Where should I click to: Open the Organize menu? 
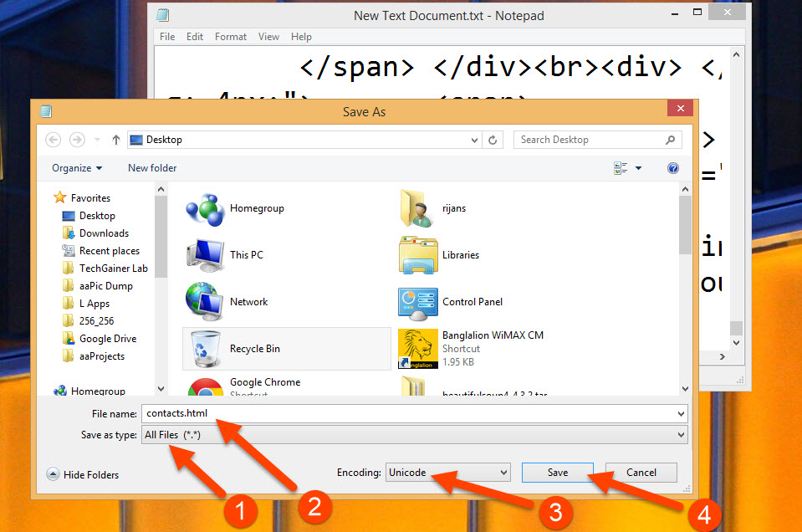75,167
